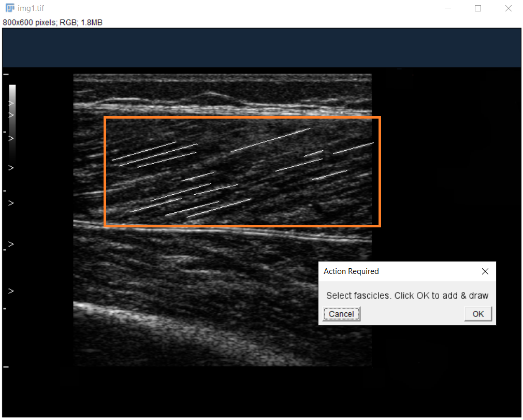
Task: Click the dark blue header band above the scan
Action: (x=261, y=48)
